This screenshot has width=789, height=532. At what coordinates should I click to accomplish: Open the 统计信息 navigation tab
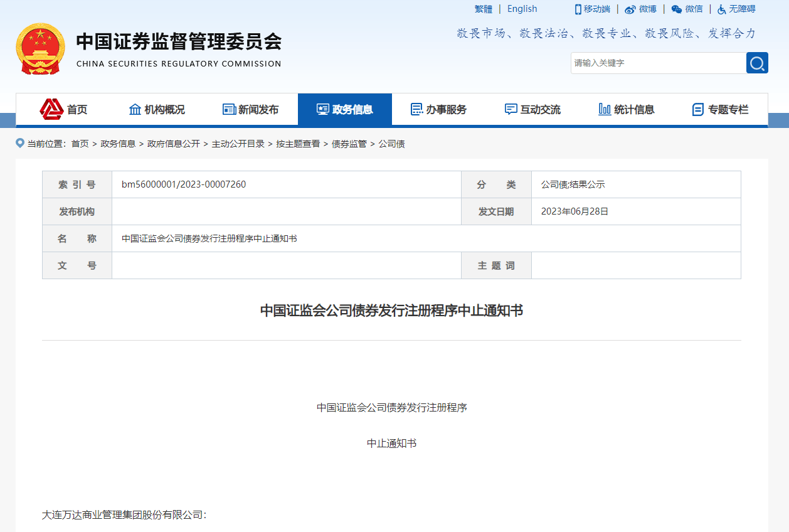[x=627, y=110]
